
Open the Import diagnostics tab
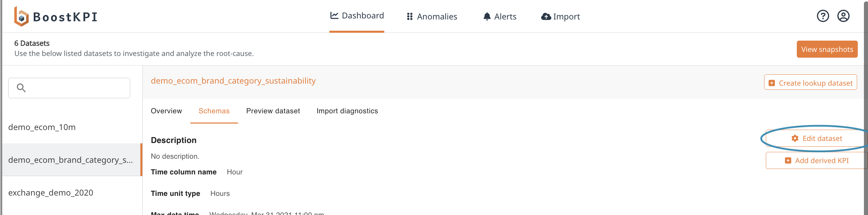click(347, 111)
